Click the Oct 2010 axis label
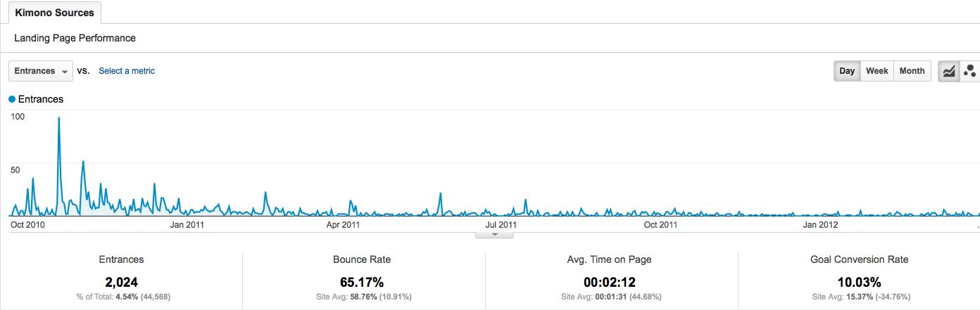The height and width of the screenshot is (310, 980). tap(28, 225)
